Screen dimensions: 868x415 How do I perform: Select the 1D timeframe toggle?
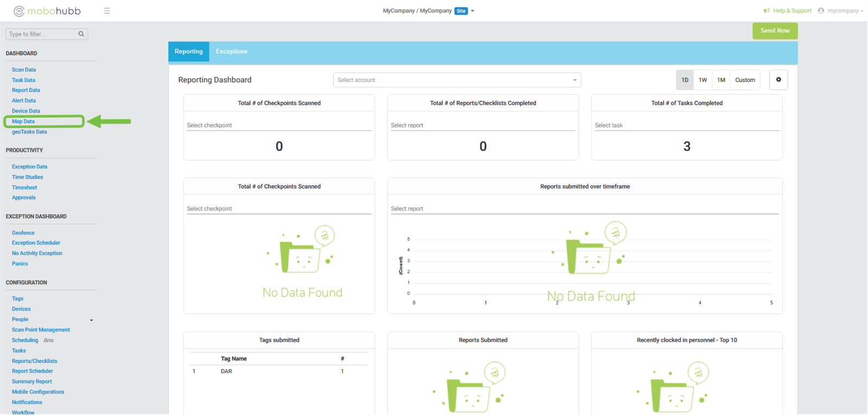pyautogui.click(x=685, y=80)
